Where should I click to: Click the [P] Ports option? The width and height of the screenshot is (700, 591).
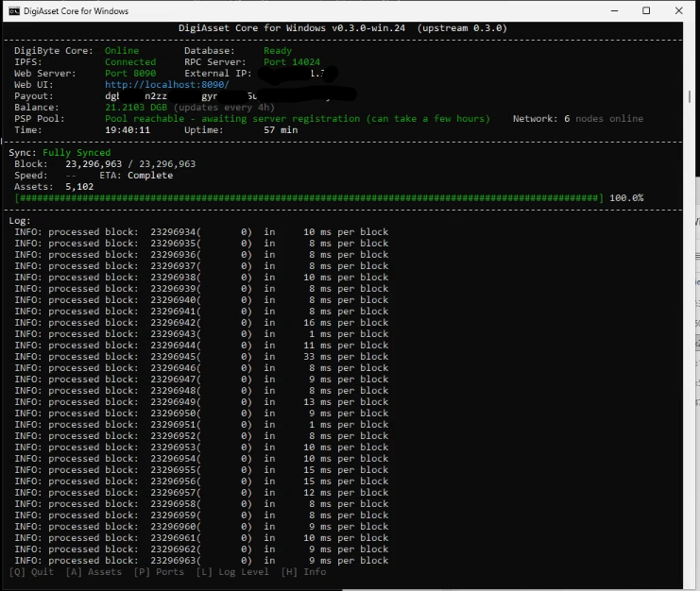pos(159,572)
